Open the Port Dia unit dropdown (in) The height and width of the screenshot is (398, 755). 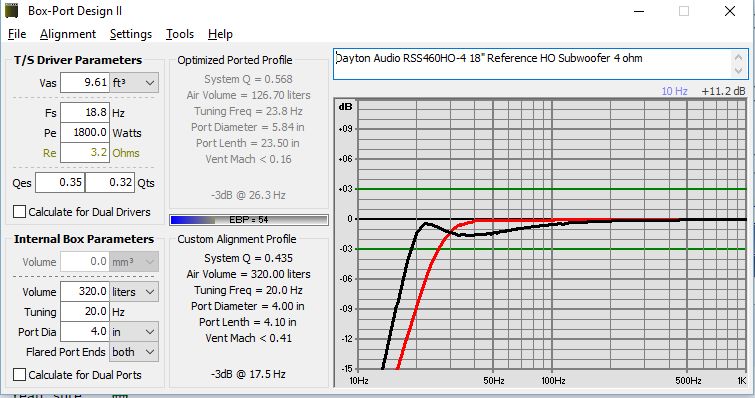[134, 332]
